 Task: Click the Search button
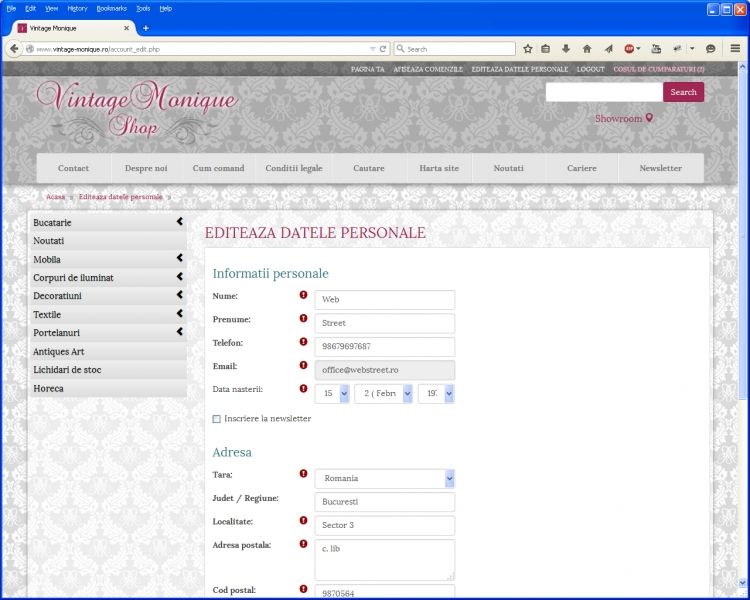(x=683, y=92)
